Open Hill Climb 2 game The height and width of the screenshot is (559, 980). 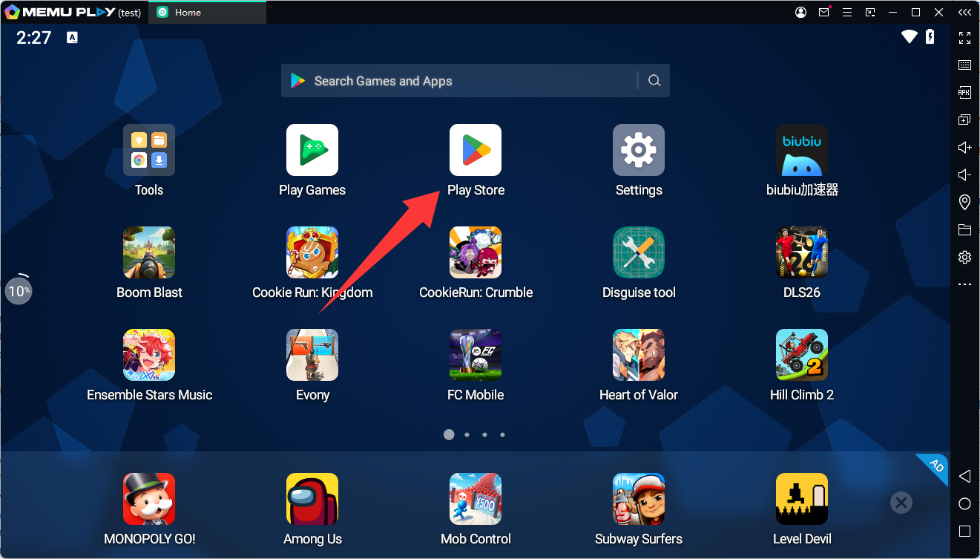pyautogui.click(x=802, y=355)
